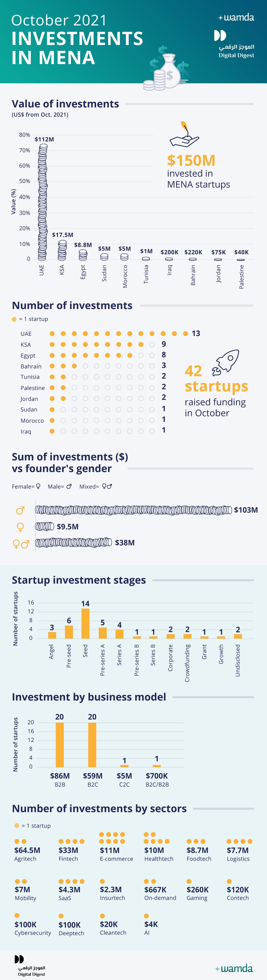Click the Seed bar showing 14 startups
This screenshot has height=980, width=267.
(86, 623)
